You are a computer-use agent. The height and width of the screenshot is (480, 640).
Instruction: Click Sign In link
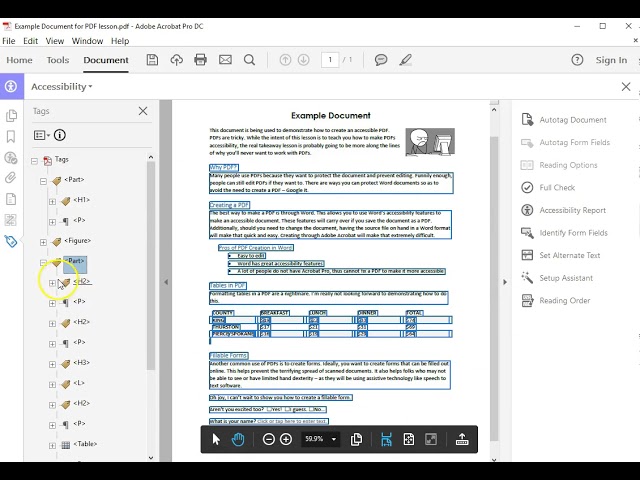point(611,60)
